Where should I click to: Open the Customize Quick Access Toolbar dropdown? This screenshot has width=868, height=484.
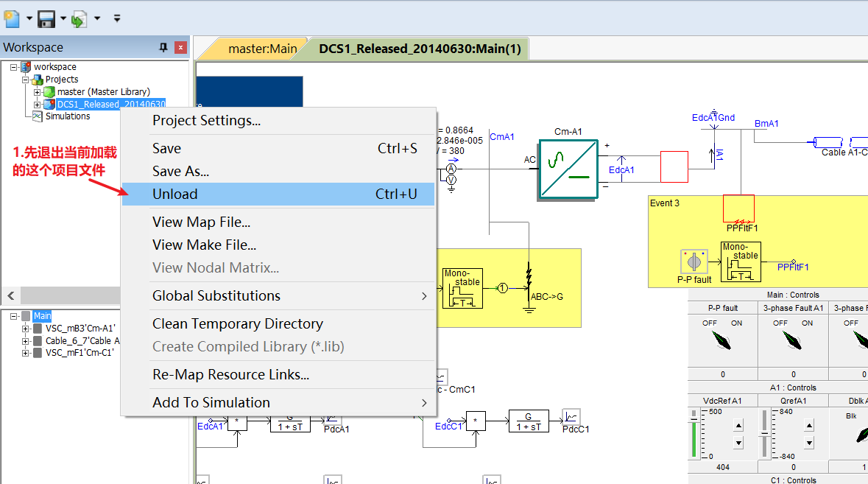(117, 18)
